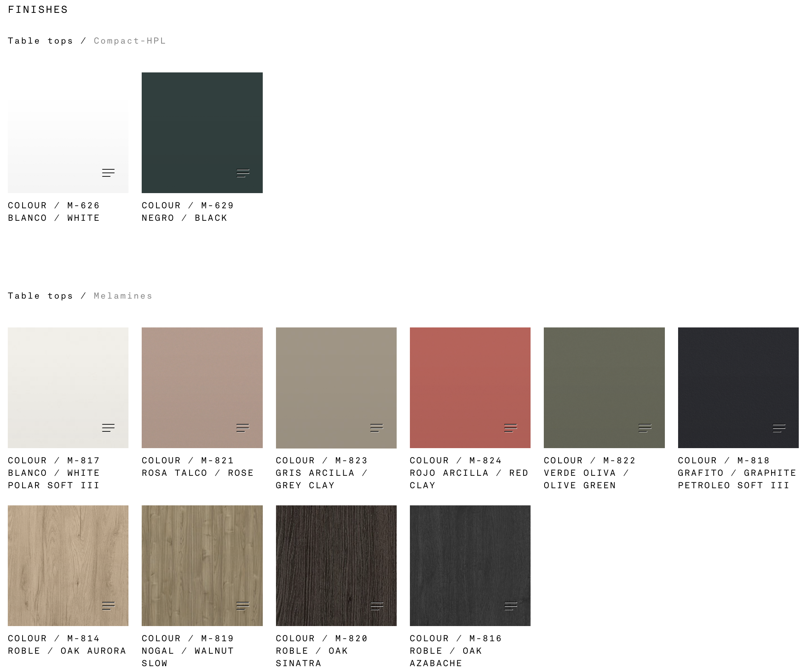Image resolution: width=805 pixels, height=672 pixels.
Task: Click the lines icon on Rosa Talco swatch
Action: point(243,428)
